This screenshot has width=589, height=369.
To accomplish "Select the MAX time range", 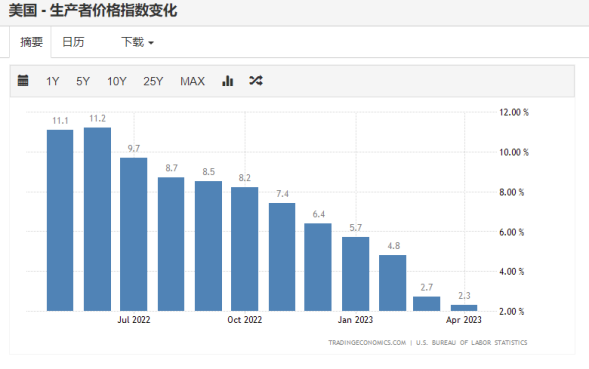I will [x=192, y=81].
